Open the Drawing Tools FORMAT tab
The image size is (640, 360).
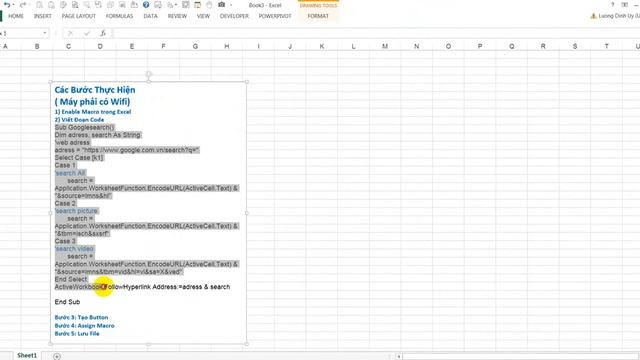(318, 16)
